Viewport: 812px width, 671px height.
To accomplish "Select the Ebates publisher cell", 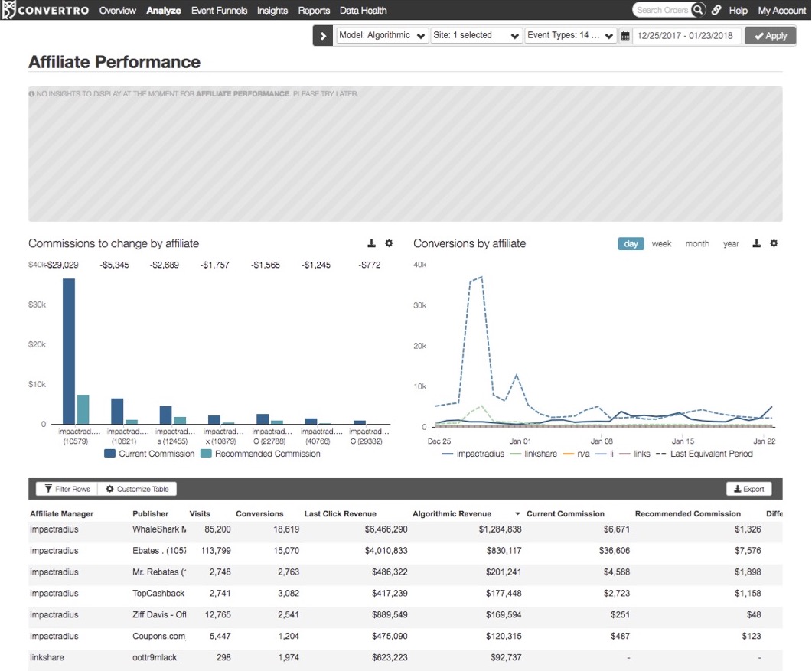I will (x=159, y=550).
